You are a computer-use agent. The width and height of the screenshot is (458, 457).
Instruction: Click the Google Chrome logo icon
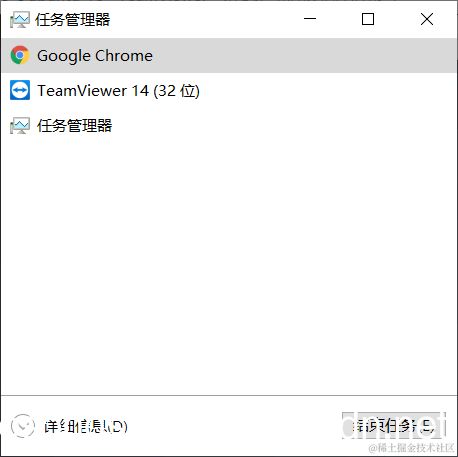[20, 55]
